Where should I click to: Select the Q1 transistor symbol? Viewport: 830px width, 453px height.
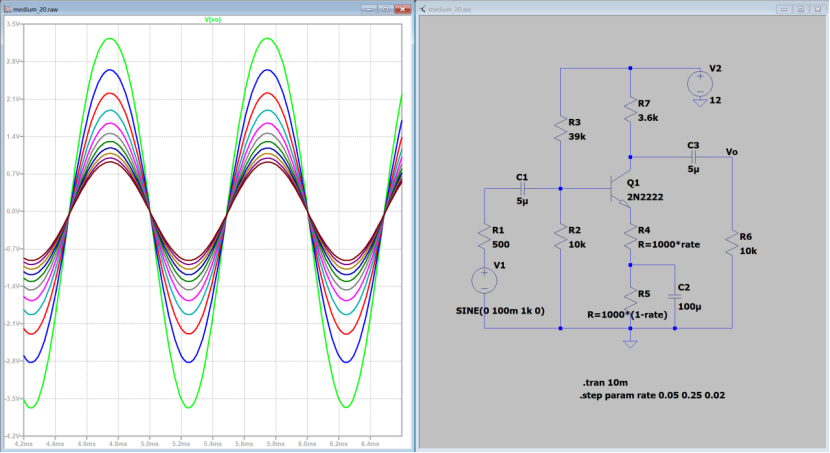(620, 189)
